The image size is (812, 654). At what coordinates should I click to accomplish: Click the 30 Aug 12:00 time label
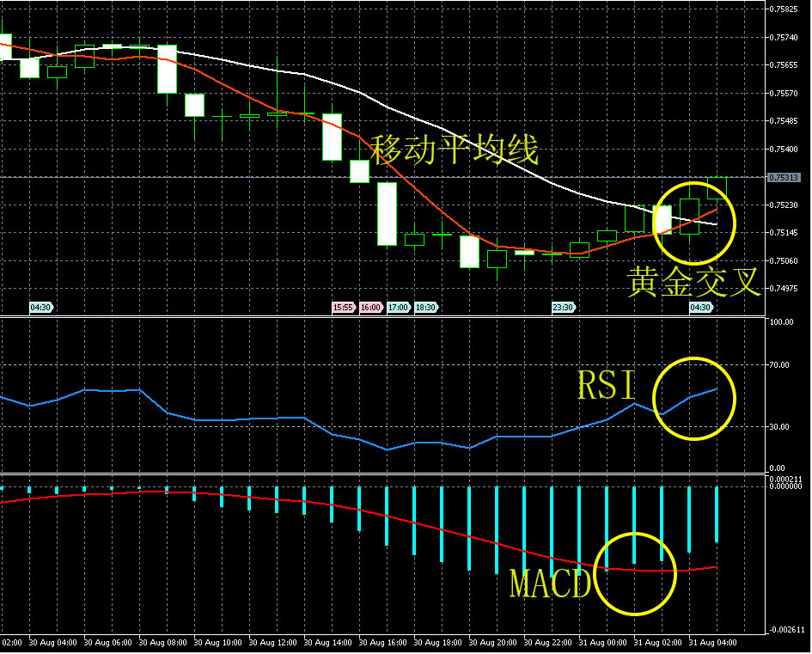tap(272, 643)
